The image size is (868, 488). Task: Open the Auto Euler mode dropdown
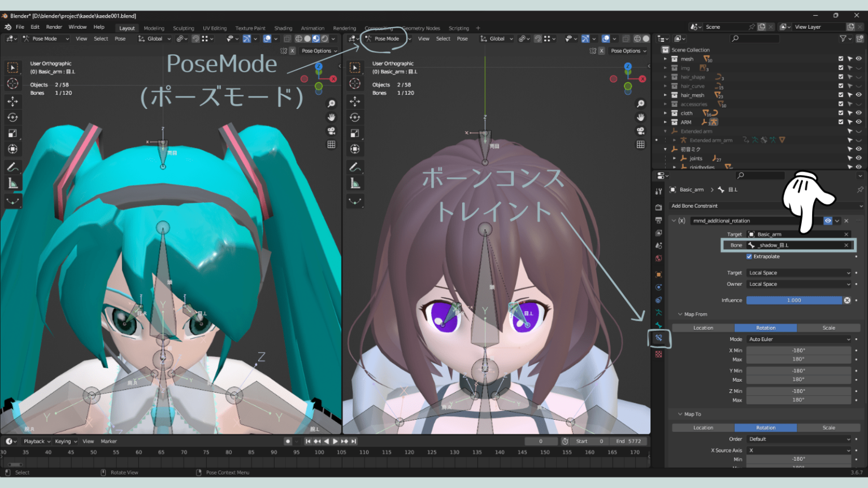click(x=798, y=339)
